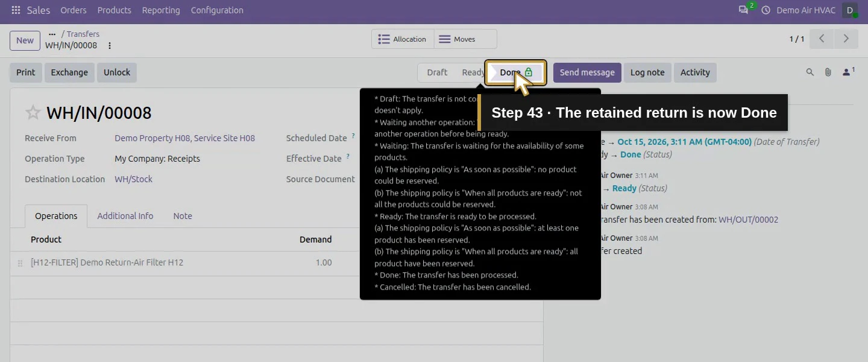Open the conversations chat icon
The width and height of the screenshot is (868, 362).
(x=744, y=10)
